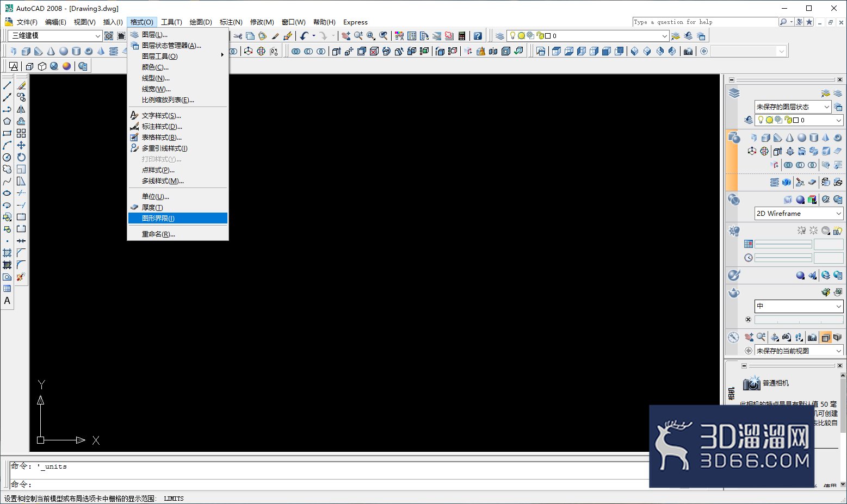The image size is (847, 504).
Task: Toggle dashboard layer lightbulb on/off
Action: click(x=761, y=120)
